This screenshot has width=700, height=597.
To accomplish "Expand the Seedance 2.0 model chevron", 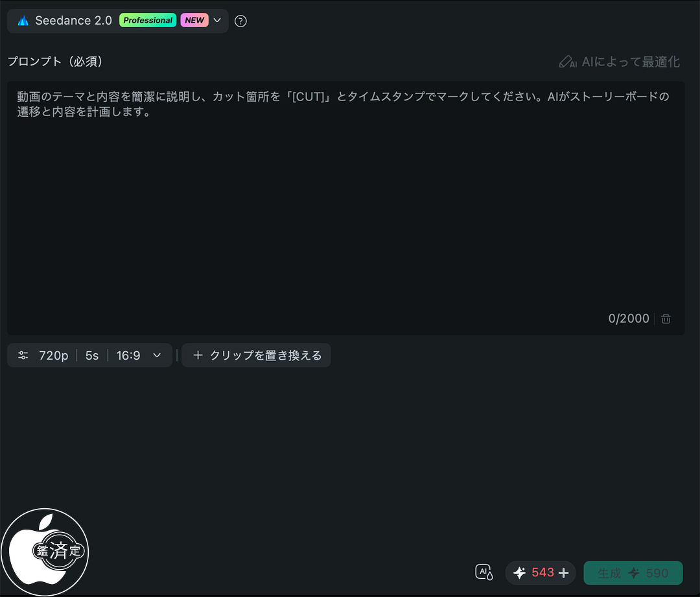I will 217,21.
